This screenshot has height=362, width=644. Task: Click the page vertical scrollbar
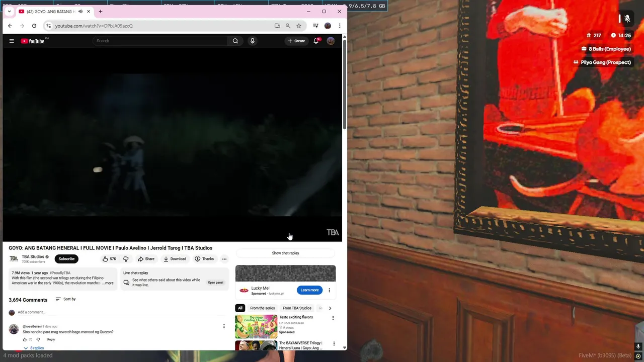tap(345, 84)
